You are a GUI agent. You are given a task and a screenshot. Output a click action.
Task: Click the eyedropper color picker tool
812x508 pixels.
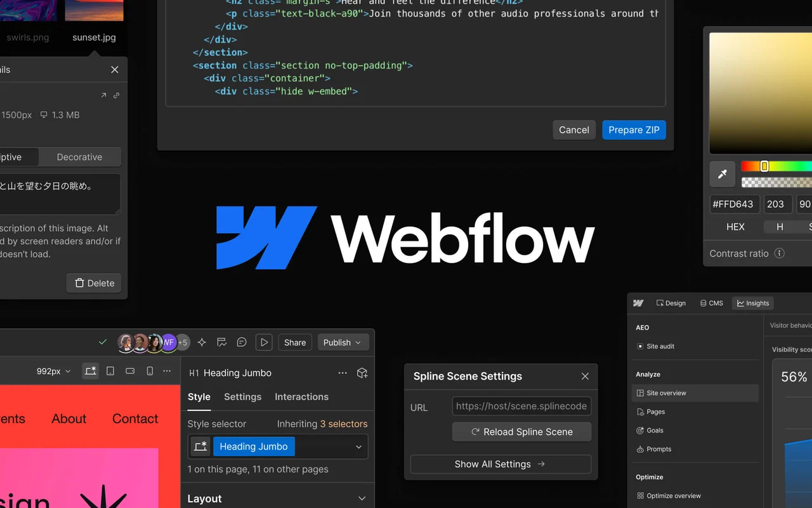(x=723, y=174)
